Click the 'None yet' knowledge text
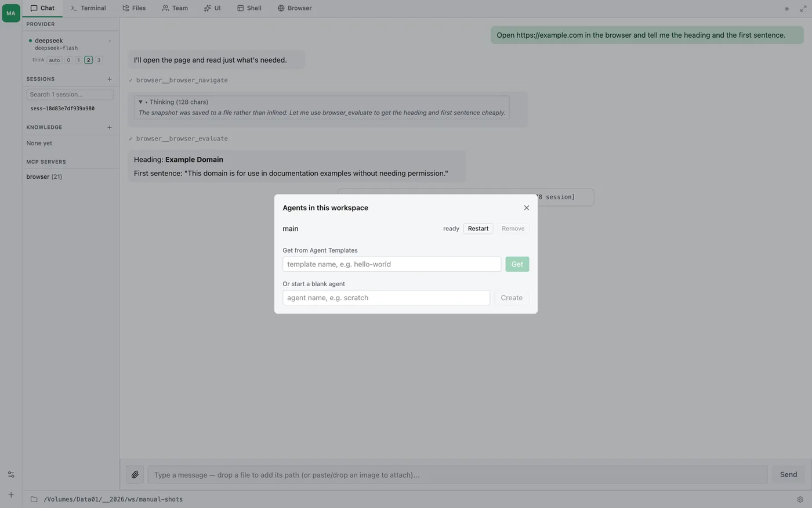 pos(39,143)
